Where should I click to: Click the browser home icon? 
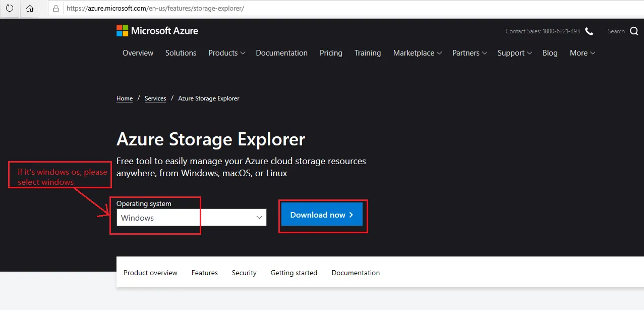[30, 9]
